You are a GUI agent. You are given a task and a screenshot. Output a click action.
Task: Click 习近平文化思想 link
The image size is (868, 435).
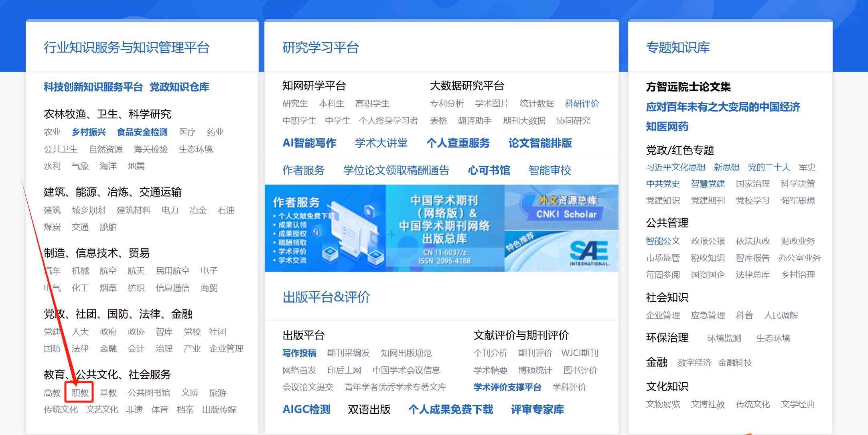[x=675, y=167]
